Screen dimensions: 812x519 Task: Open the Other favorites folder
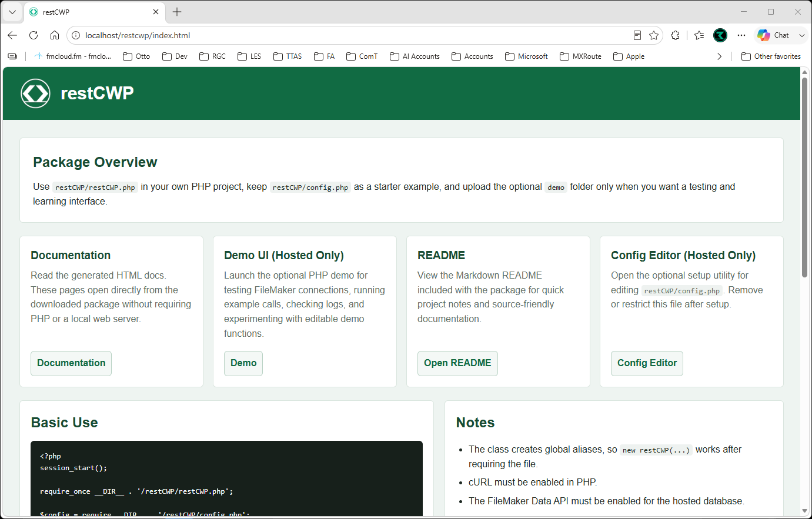pyautogui.click(x=771, y=56)
